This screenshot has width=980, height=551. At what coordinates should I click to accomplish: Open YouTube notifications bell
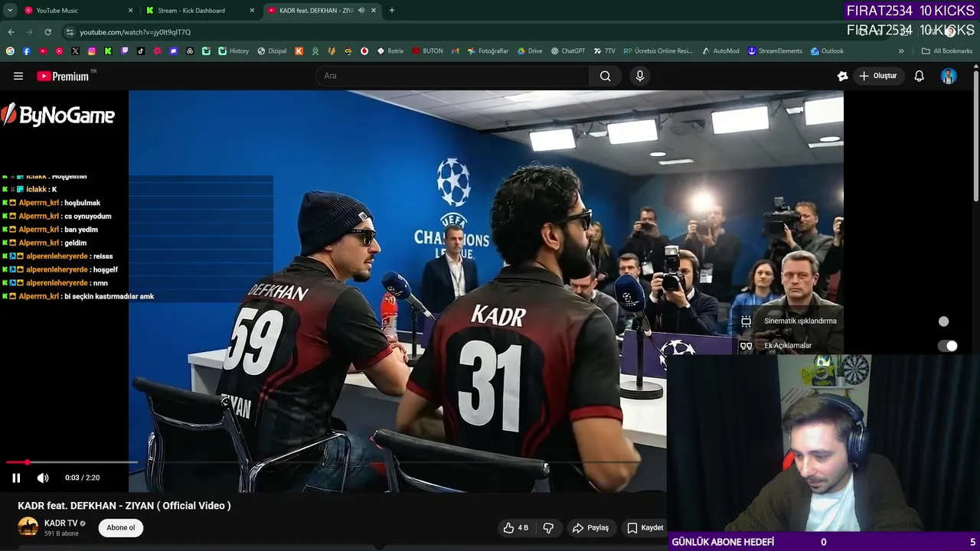(x=919, y=76)
